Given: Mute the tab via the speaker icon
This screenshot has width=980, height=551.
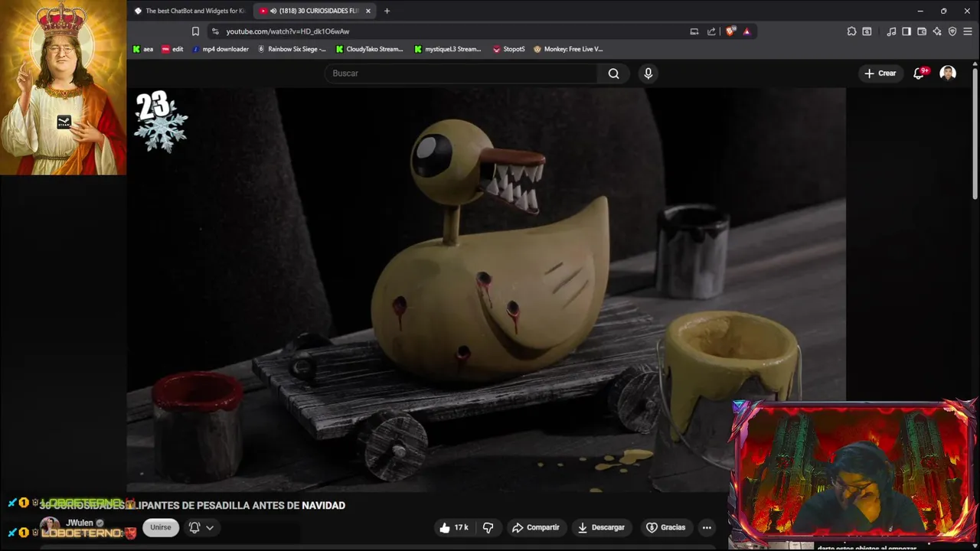Looking at the screenshot, I should pos(273,11).
